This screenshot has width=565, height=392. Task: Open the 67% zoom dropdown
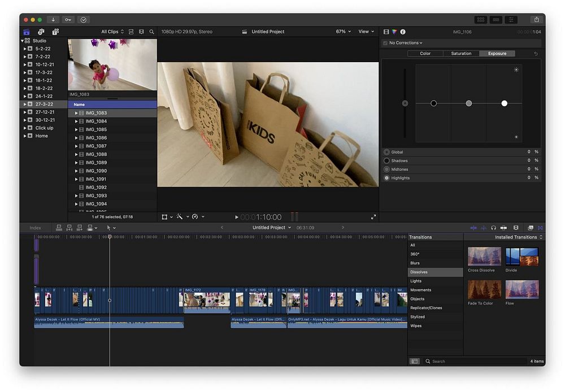pyautogui.click(x=343, y=32)
